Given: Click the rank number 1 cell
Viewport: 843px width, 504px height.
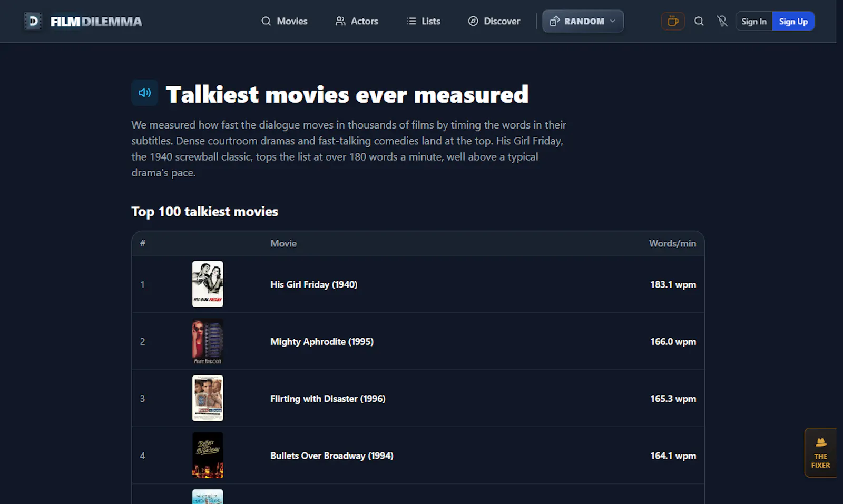Looking at the screenshot, I should (142, 284).
